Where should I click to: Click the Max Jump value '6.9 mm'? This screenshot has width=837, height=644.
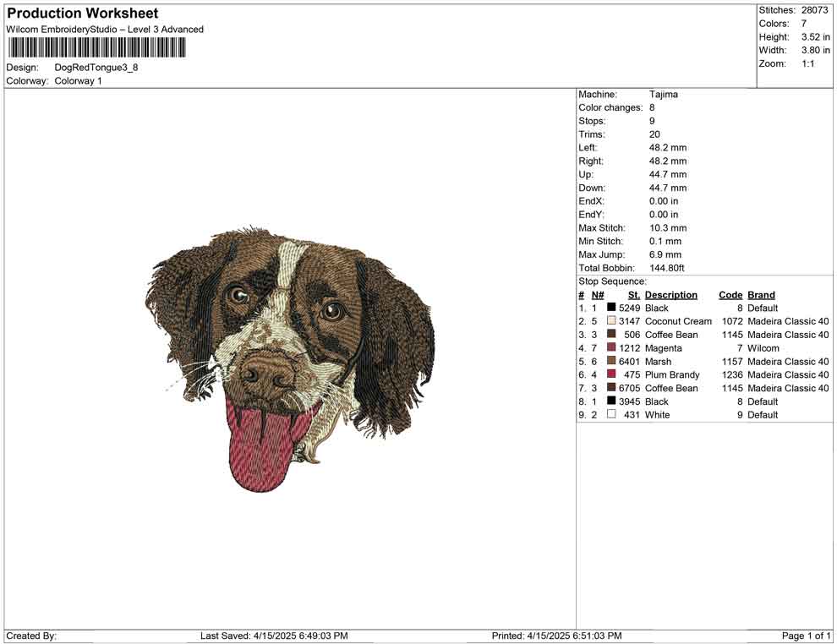(665, 254)
